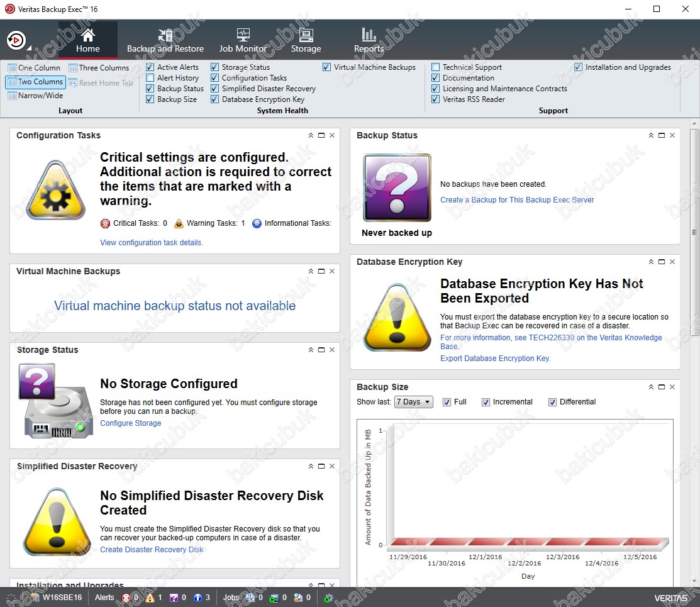Select the Home tab
This screenshot has width=700, height=607.
(x=87, y=40)
